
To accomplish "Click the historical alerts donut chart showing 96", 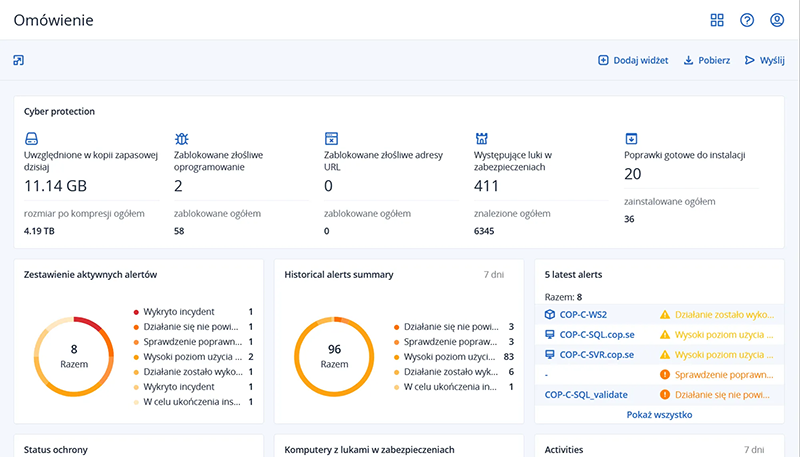I will tap(334, 357).
